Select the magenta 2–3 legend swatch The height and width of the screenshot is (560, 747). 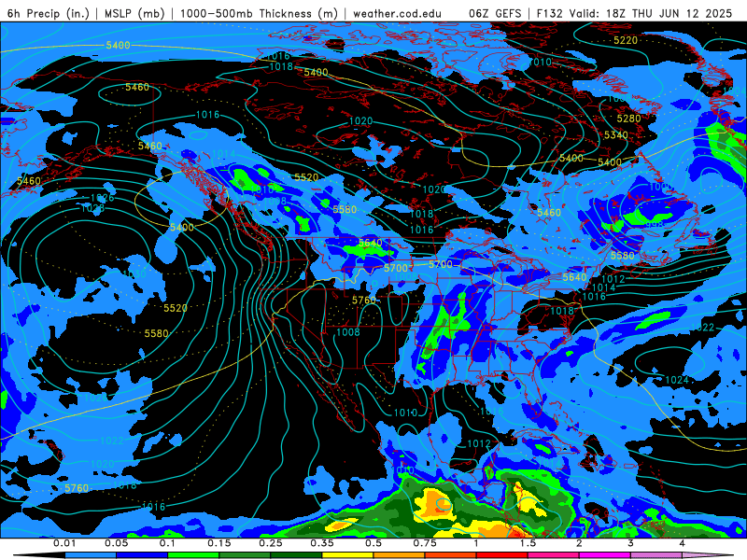click(x=605, y=555)
